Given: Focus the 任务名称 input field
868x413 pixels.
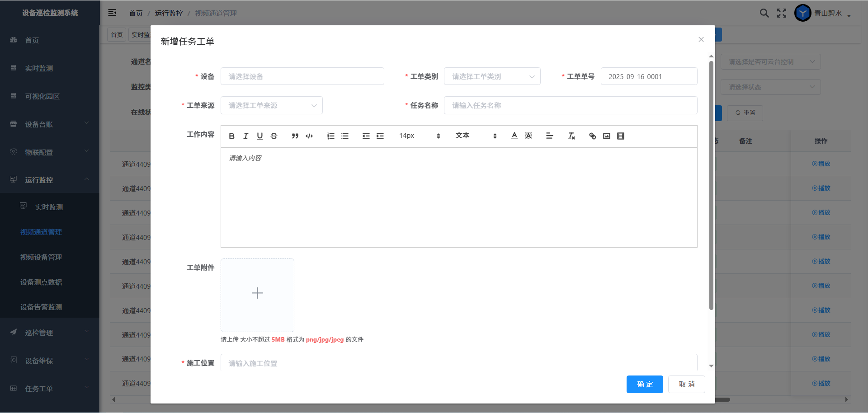Looking at the screenshot, I should 570,105.
